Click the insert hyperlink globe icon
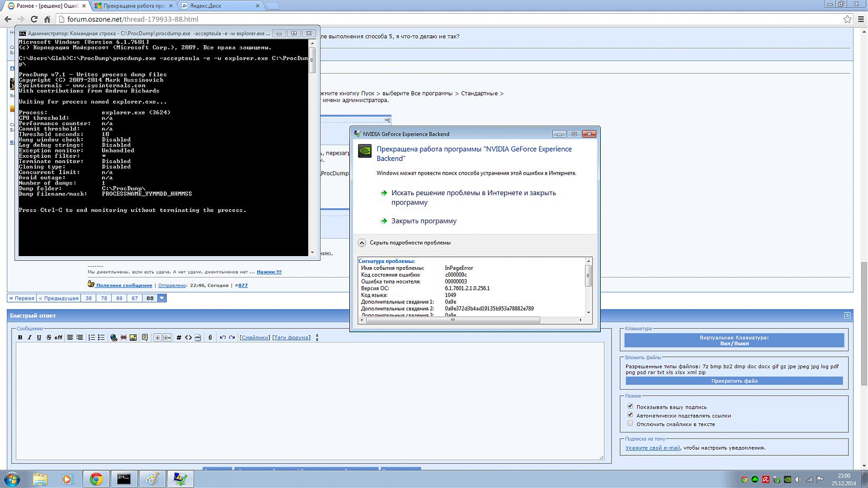This screenshot has height=488, width=868. (x=114, y=338)
